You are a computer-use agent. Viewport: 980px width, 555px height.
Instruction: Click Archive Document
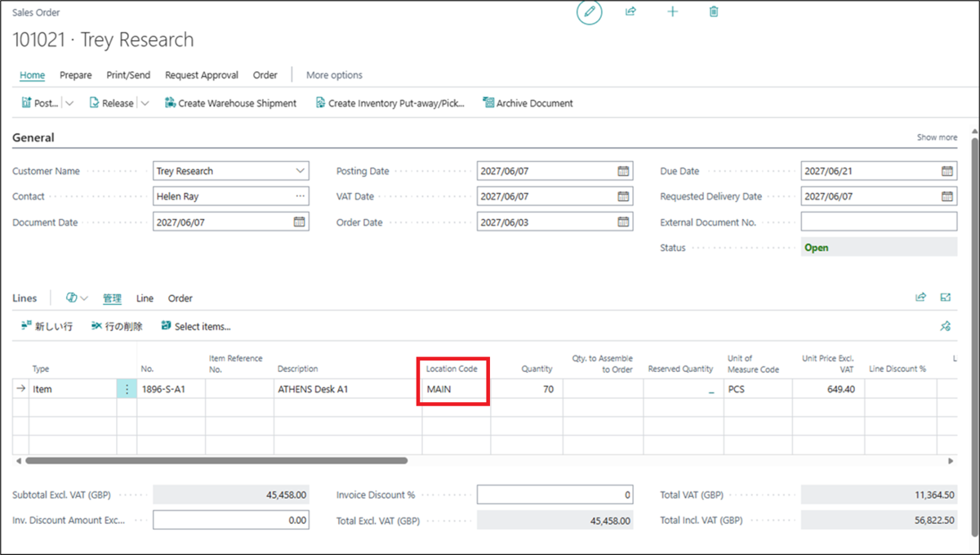click(528, 104)
